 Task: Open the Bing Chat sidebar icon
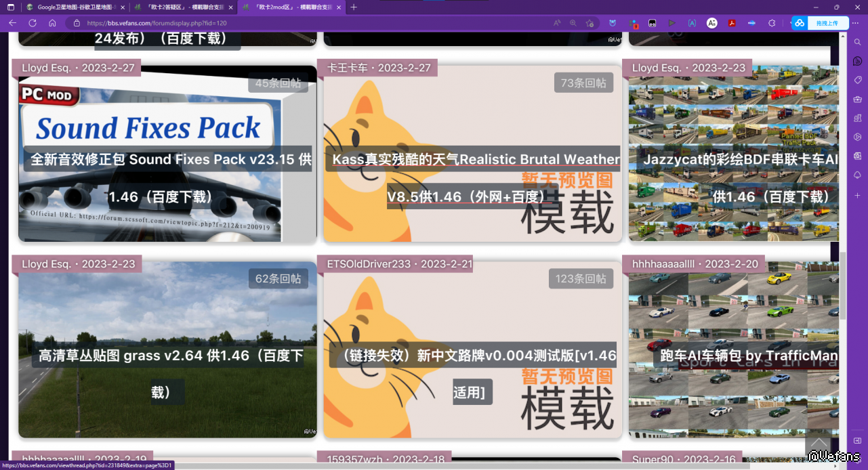coord(858,61)
